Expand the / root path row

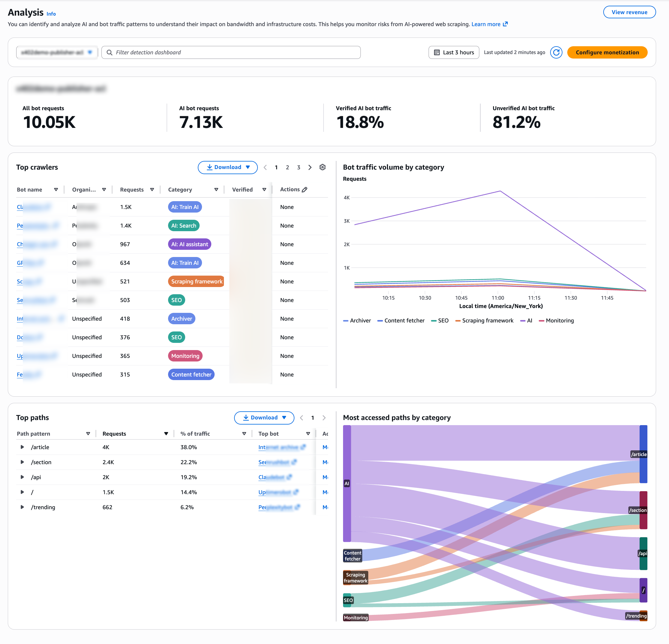tap(22, 492)
